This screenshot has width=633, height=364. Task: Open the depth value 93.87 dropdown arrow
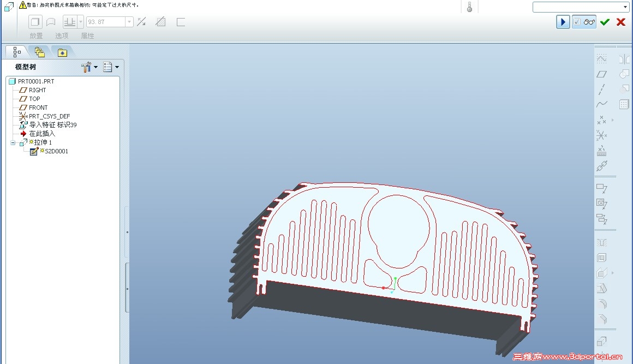129,22
